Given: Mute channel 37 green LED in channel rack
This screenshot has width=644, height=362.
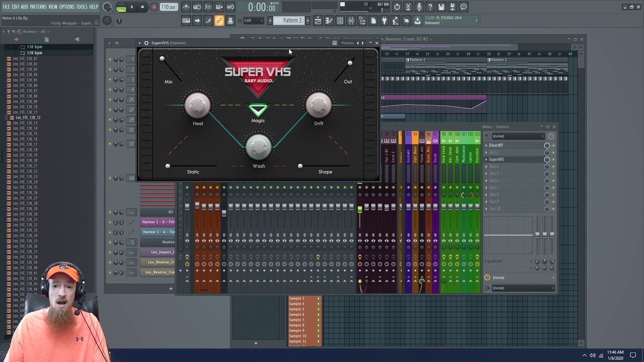Looking at the screenshot, I should [110, 144].
